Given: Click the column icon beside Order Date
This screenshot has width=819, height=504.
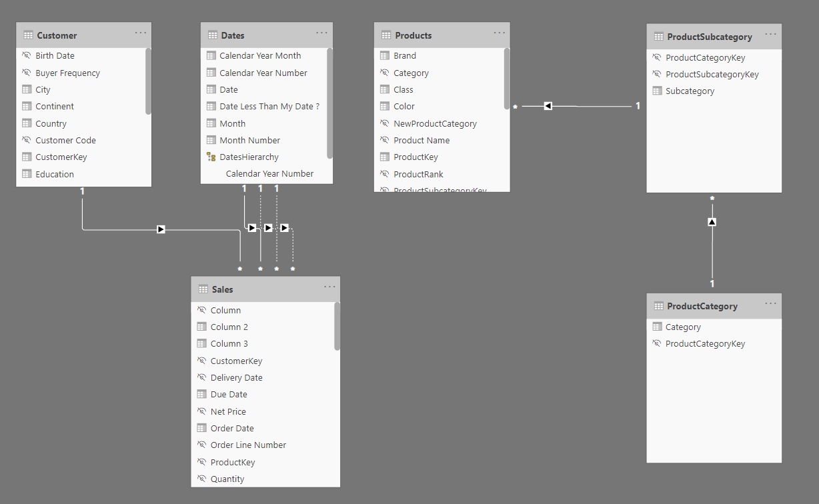Looking at the screenshot, I should [201, 428].
